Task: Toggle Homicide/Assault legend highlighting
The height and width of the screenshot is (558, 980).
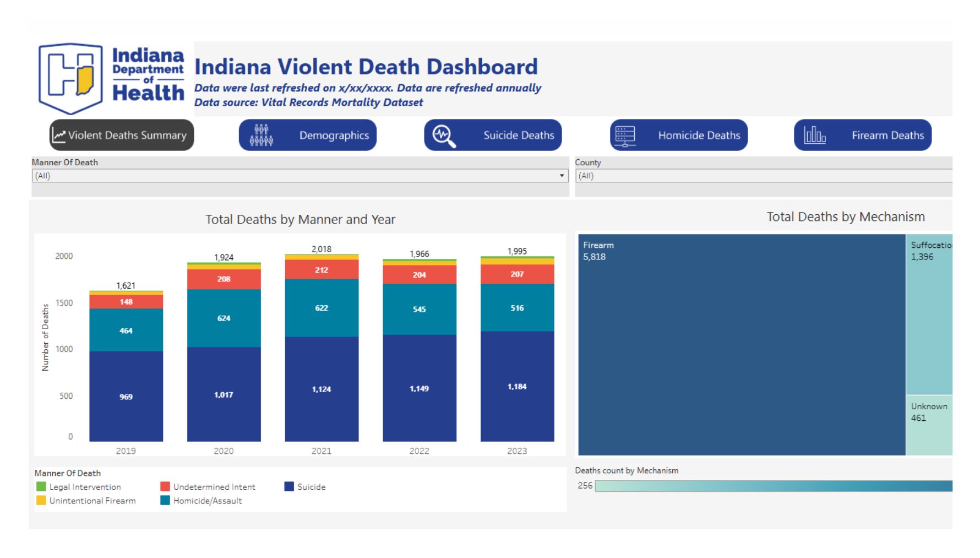Action: (x=165, y=500)
